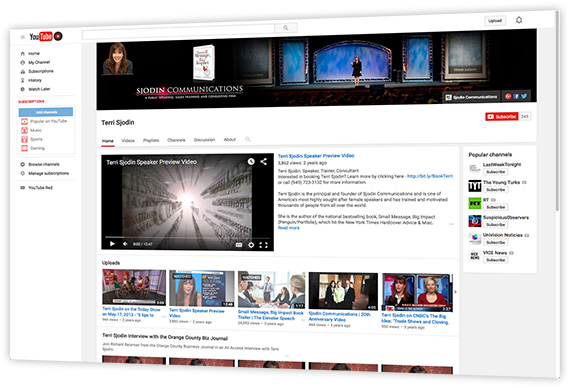Open the hamburger guide menu icon
This screenshot has width=570, height=388.
[x=23, y=37]
